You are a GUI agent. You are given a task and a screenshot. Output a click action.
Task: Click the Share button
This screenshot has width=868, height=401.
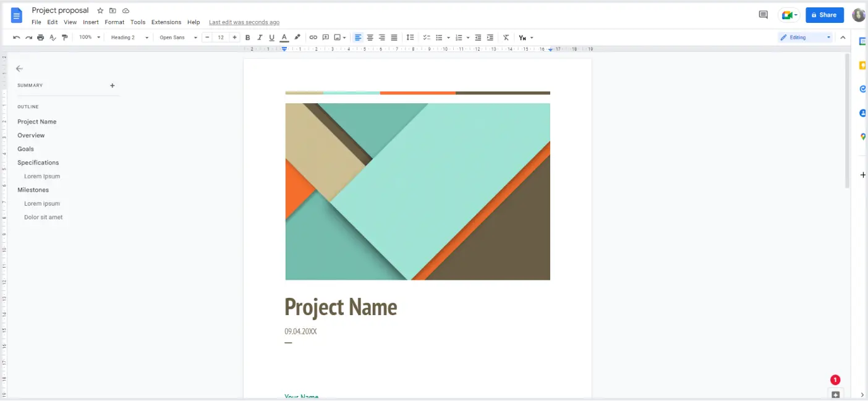pos(824,14)
